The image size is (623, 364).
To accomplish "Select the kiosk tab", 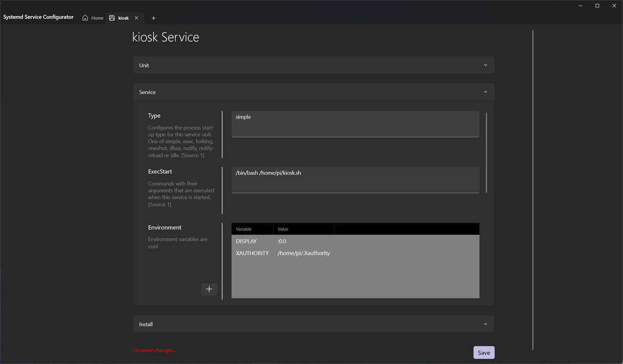I will point(123,18).
